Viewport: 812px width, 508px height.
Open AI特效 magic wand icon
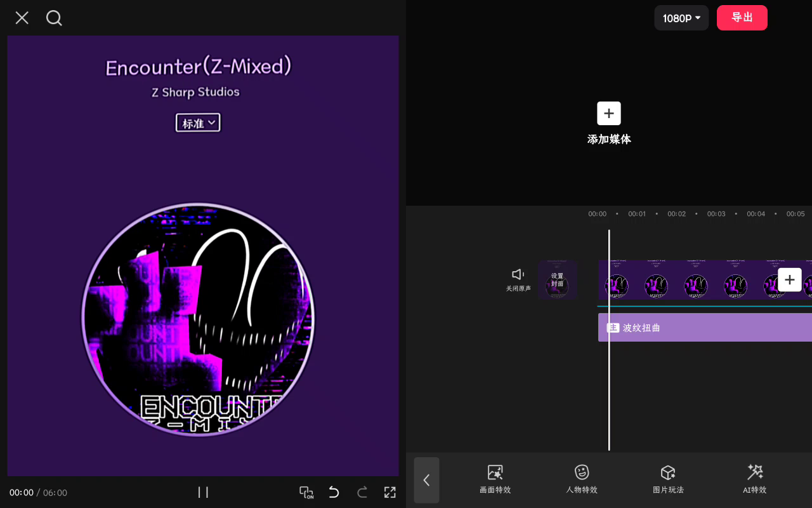755,472
